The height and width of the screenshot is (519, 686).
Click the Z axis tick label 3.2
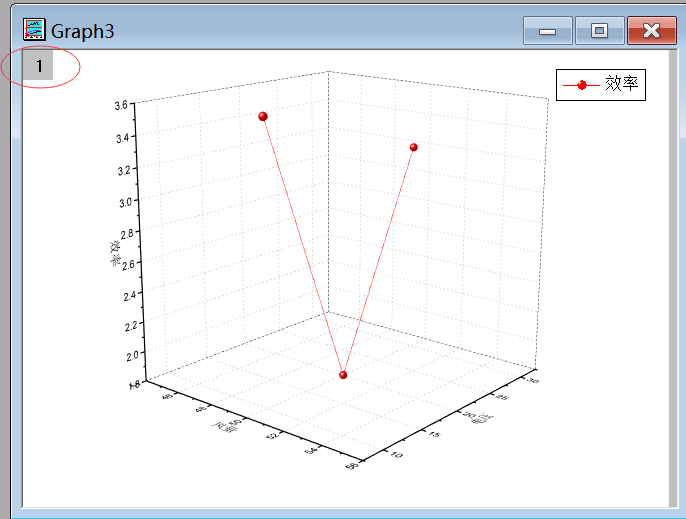point(125,170)
